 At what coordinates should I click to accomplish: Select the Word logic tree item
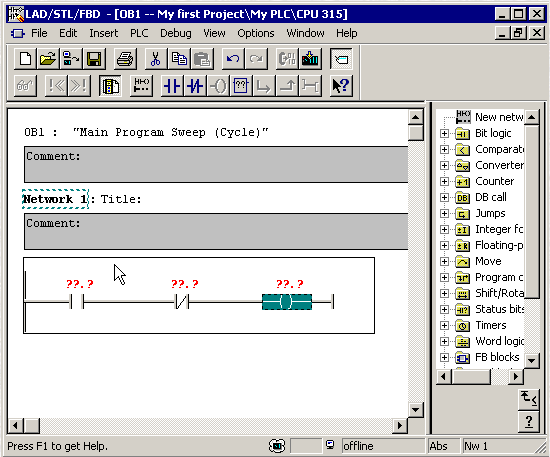[499, 341]
